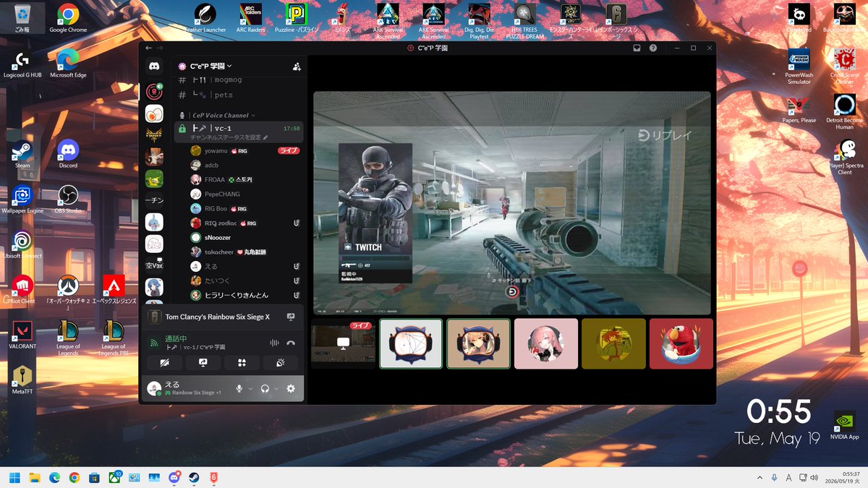Screen dimensions: 868x488
Task: Mute the microphone in Discord user panel
Action: point(239,388)
